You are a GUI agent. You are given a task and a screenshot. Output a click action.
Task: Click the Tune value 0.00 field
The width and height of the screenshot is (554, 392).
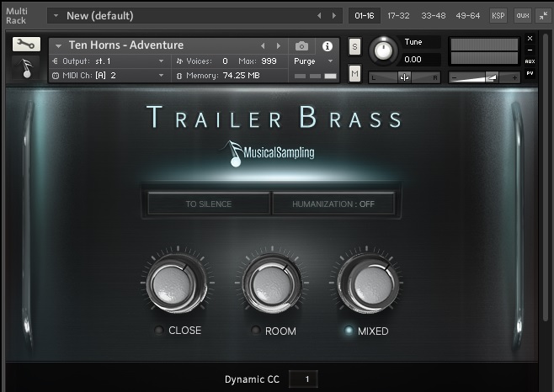pyautogui.click(x=421, y=60)
